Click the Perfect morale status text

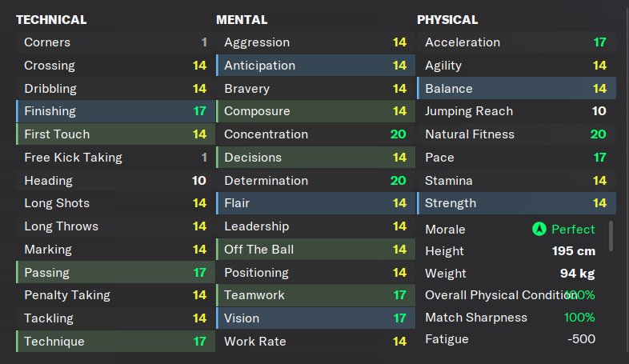(573, 230)
